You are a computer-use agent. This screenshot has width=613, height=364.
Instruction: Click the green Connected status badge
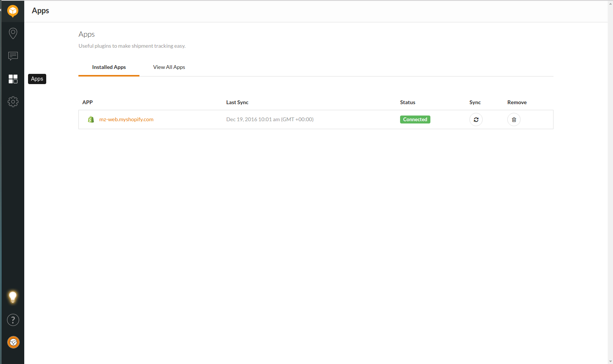pos(415,119)
